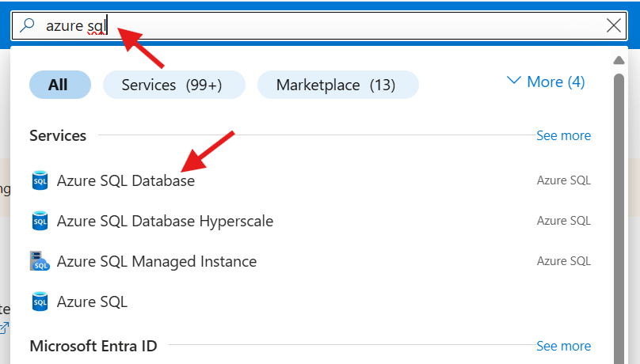
Task: Click the scrollbar up arrow
Action: [x=620, y=61]
